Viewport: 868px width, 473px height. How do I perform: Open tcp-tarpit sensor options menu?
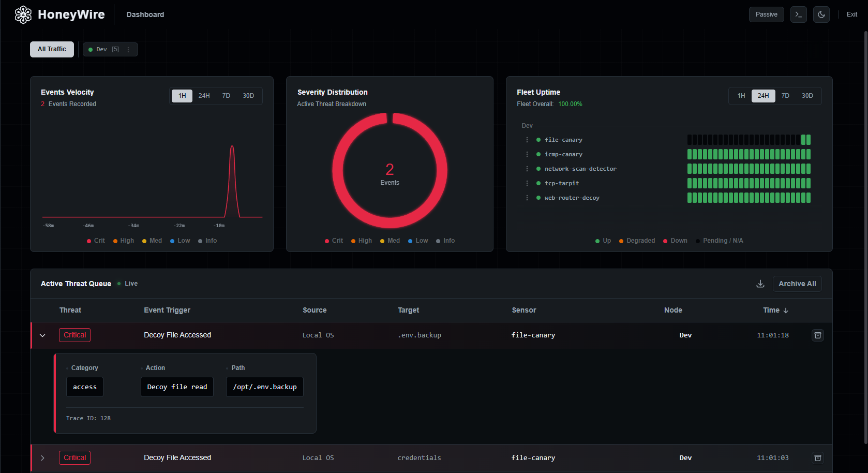click(x=527, y=183)
